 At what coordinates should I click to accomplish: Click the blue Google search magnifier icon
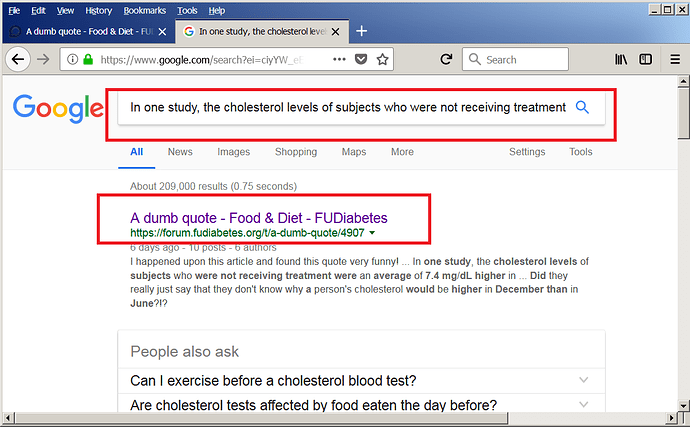point(582,107)
